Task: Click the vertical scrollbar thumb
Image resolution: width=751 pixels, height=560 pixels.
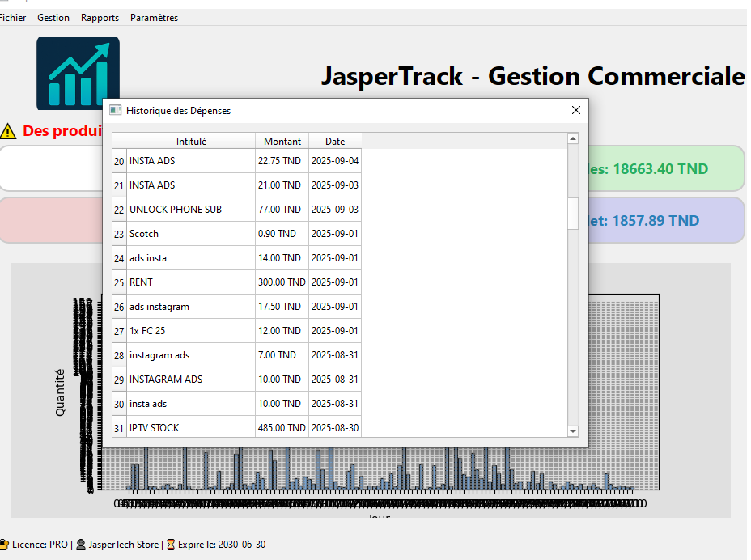Action: (573, 214)
